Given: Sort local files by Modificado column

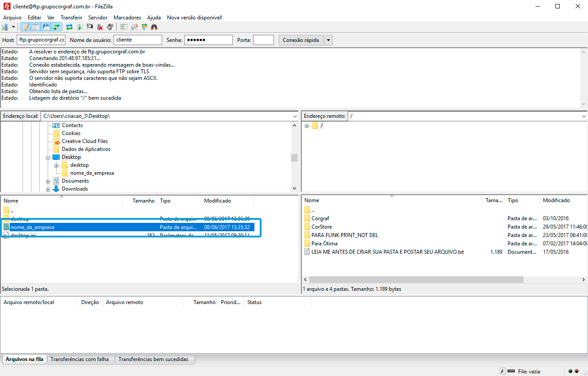Looking at the screenshot, I should pos(228,201).
